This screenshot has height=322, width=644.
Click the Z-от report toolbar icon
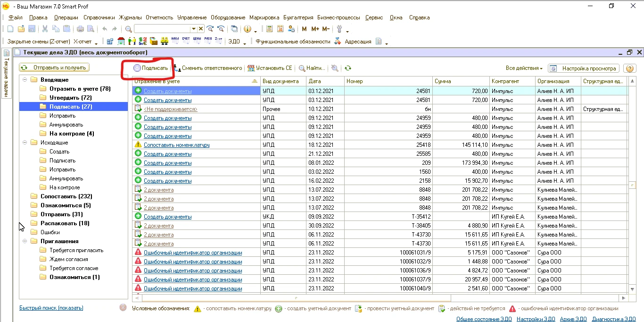coord(218,41)
